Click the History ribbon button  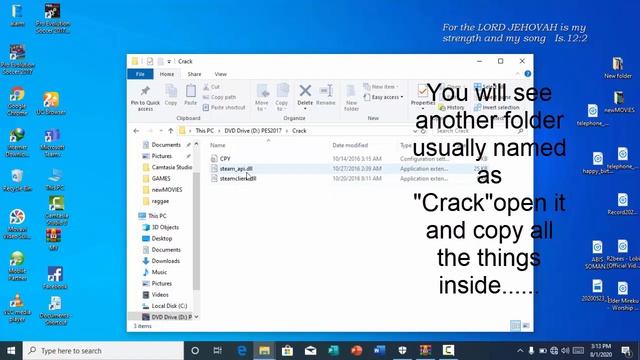tap(451, 107)
